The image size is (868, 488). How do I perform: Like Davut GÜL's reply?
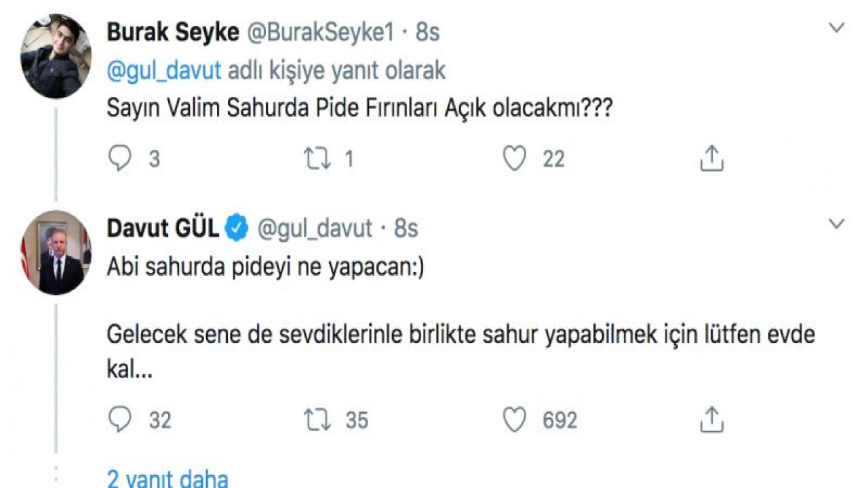coord(515,418)
